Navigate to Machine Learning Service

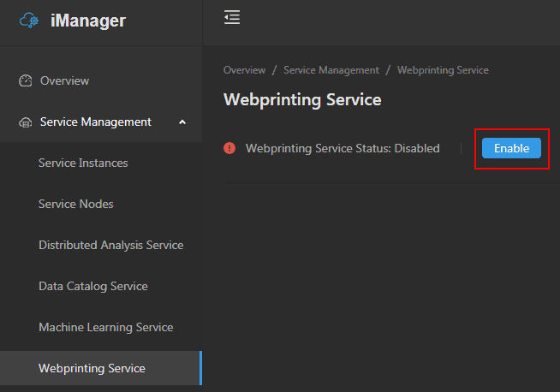tap(105, 327)
